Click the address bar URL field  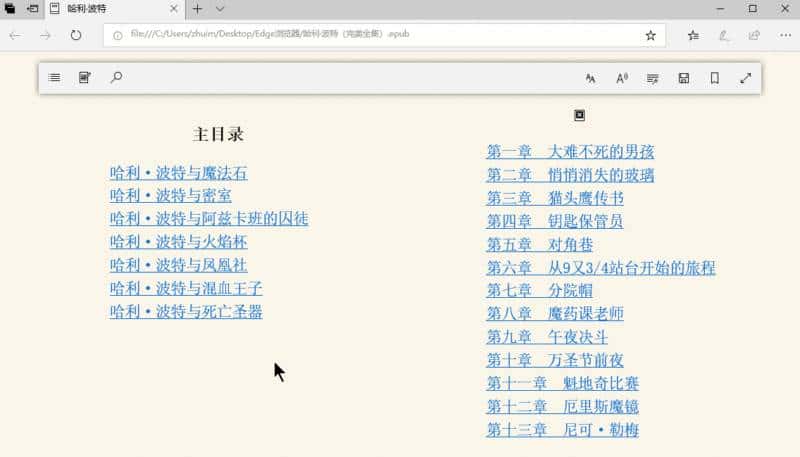pyautogui.click(x=384, y=35)
